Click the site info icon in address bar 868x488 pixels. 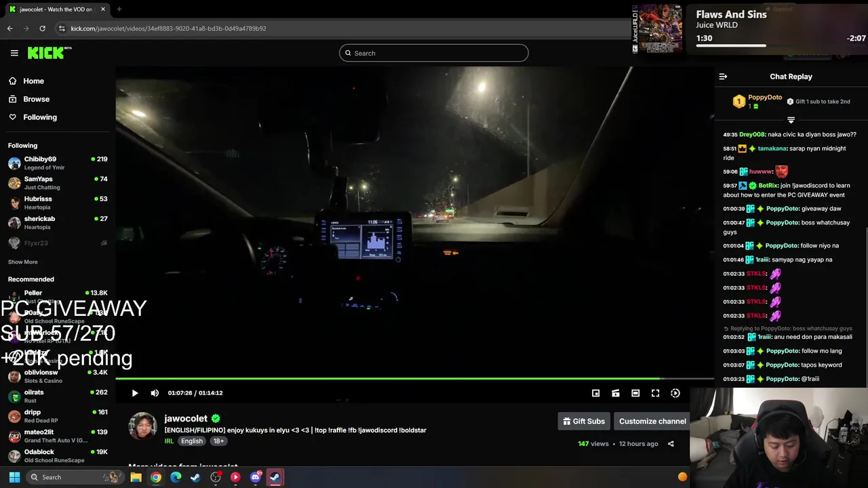[62, 28]
